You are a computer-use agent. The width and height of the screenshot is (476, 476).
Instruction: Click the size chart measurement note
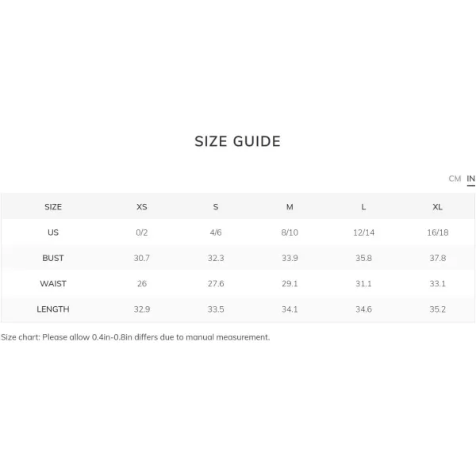[136, 337]
